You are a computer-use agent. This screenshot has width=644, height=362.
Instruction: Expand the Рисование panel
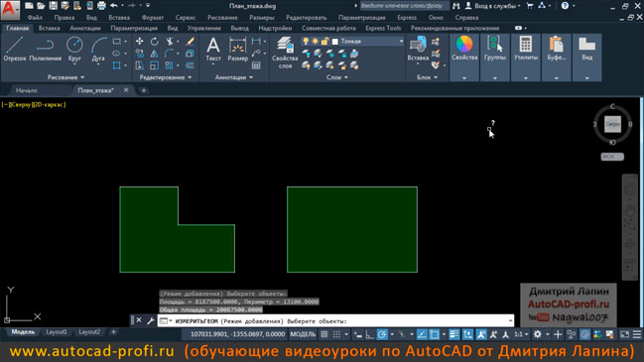click(x=65, y=77)
